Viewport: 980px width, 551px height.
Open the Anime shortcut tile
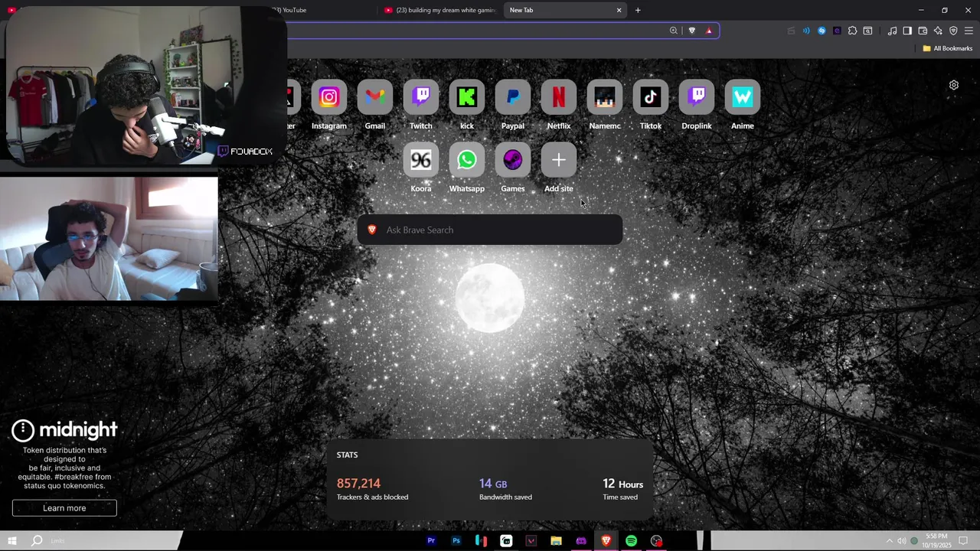[743, 98]
